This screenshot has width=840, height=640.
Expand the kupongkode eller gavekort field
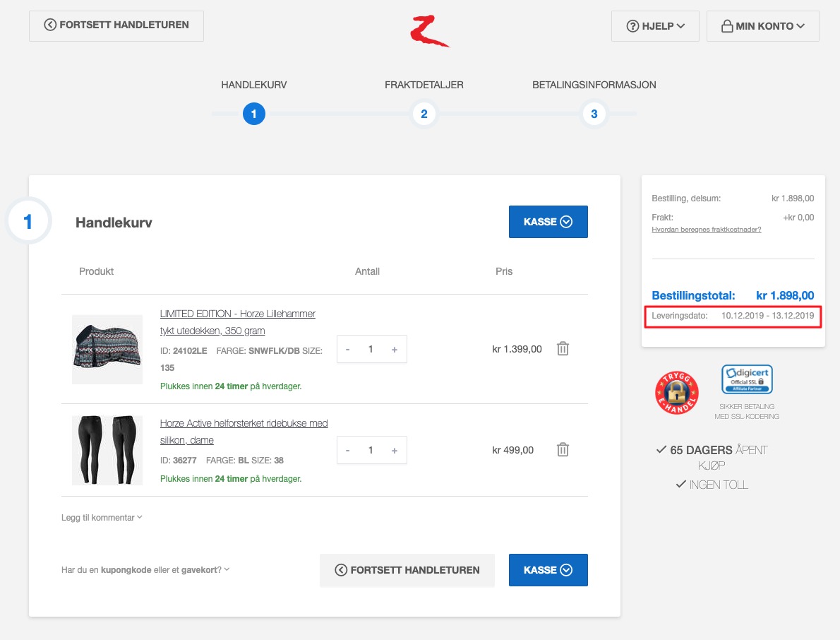[x=145, y=570]
